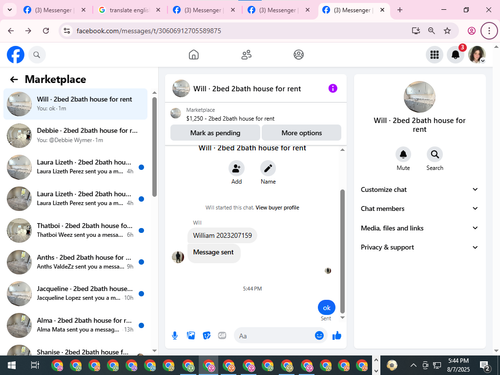Open the tab search dropdown arrow
Viewport: 500px width, 375px height.
[10, 10]
